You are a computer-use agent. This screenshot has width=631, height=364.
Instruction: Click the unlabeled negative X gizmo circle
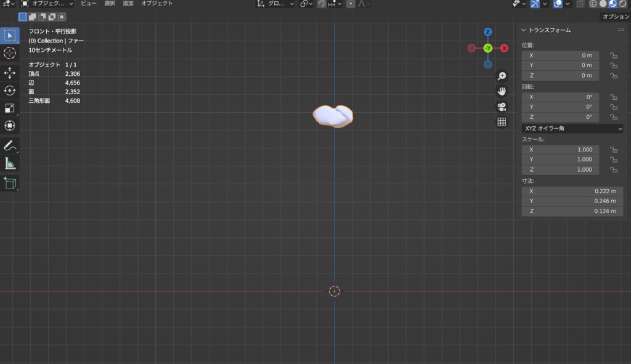pyautogui.click(x=471, y=48)
